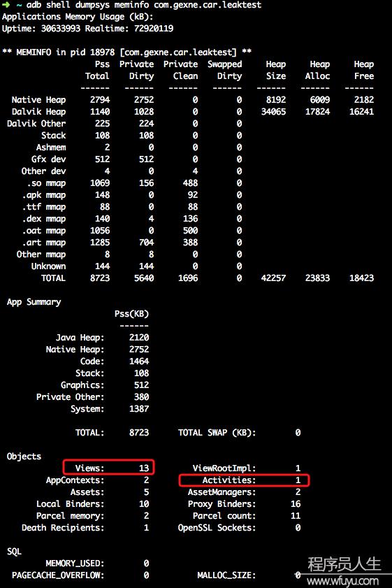Select the Proxy Binders value 16

point(296,504)
